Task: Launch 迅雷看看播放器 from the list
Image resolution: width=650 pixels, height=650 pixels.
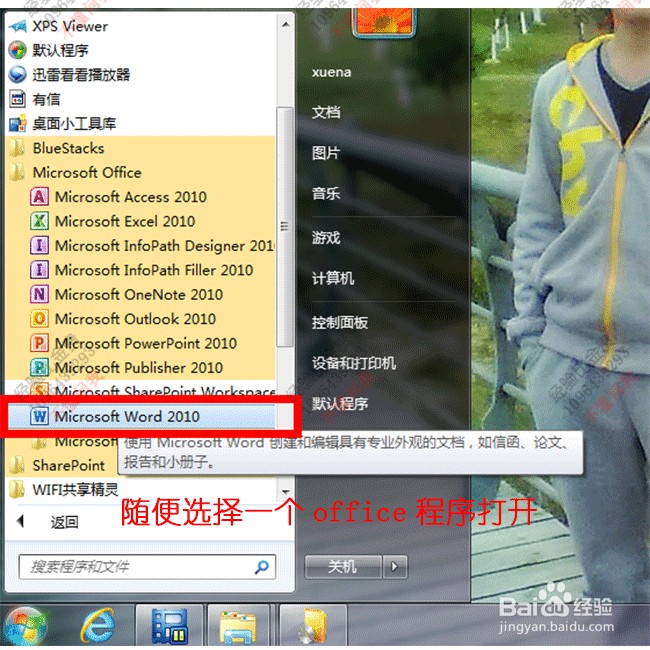Action: 141,75
